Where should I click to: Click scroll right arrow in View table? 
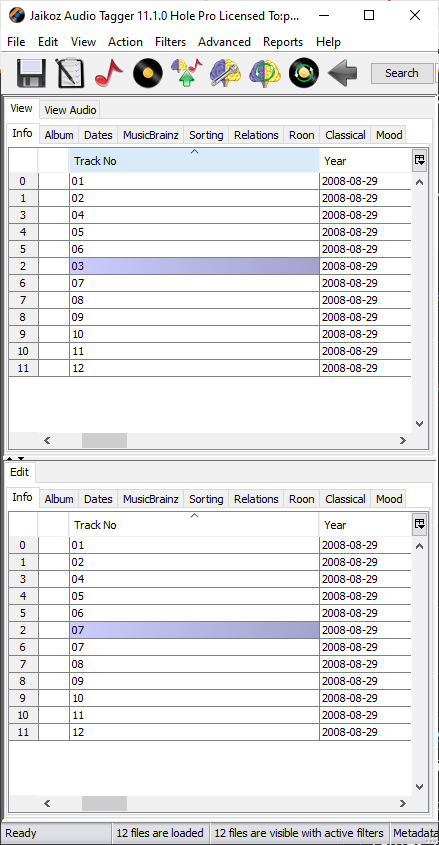[x=403, y=440]
